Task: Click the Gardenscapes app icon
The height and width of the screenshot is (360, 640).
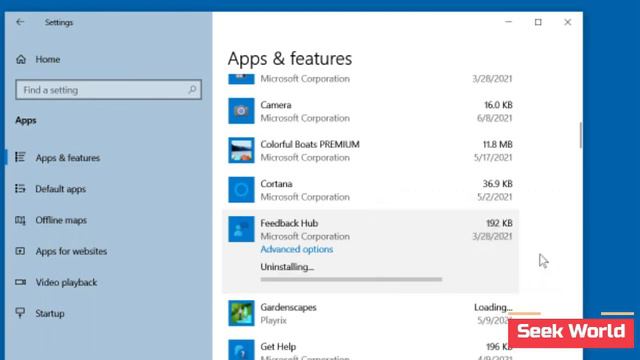Action: coord(241,313)
